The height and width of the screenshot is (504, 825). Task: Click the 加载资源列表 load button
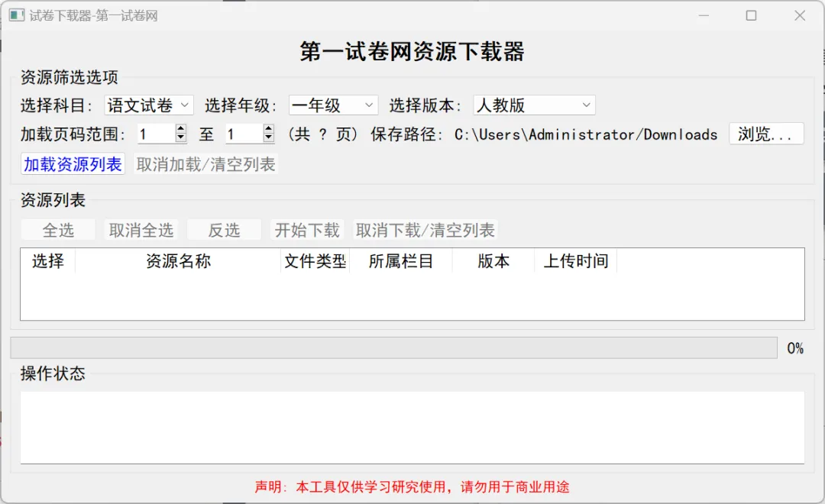72,164
